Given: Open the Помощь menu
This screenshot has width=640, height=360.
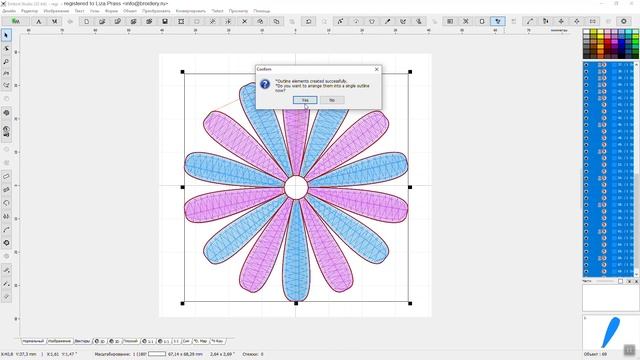Looking at the screenshot, I should tap(262, 11).
